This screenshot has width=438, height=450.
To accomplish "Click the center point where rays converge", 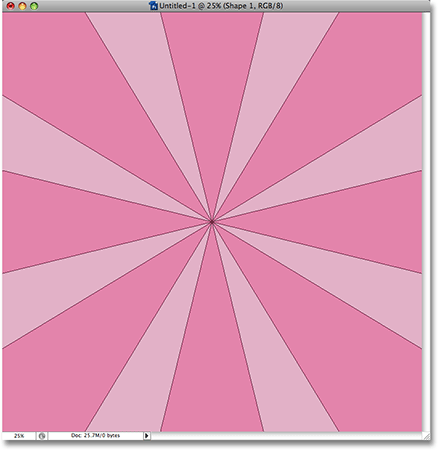I will click(212, 221).
